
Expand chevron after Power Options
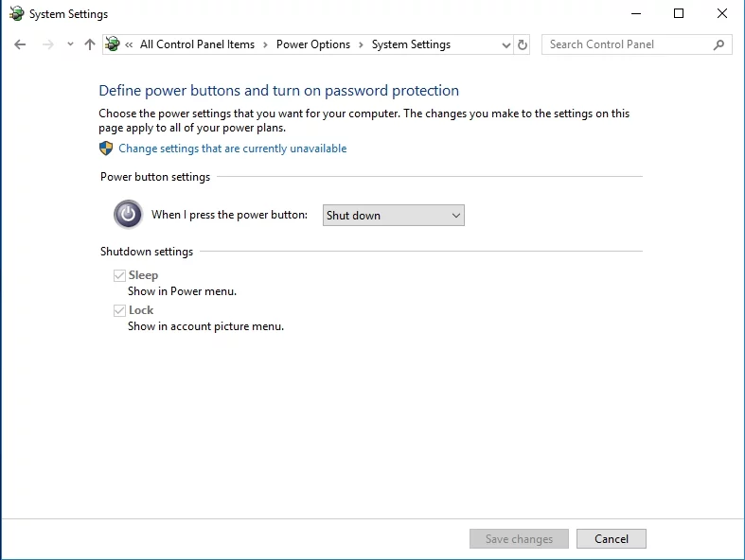[361, 44]
